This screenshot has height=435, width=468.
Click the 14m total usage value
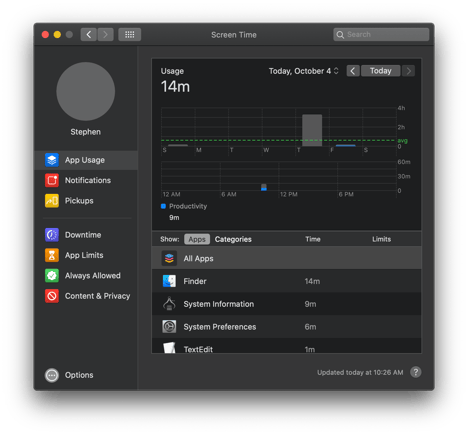point(175,87)
